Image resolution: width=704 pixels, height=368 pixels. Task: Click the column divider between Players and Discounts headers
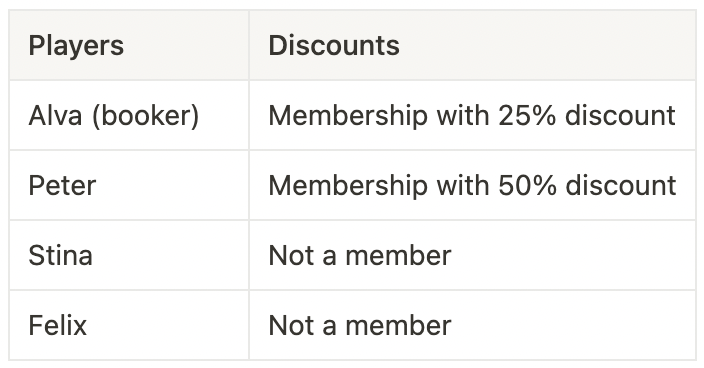249,45
